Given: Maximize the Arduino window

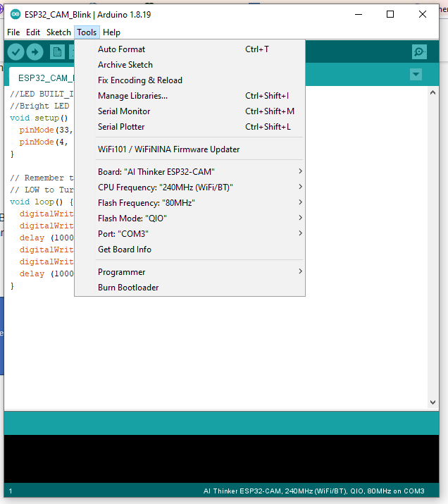Looking at the screenshot, I should 390,15.
